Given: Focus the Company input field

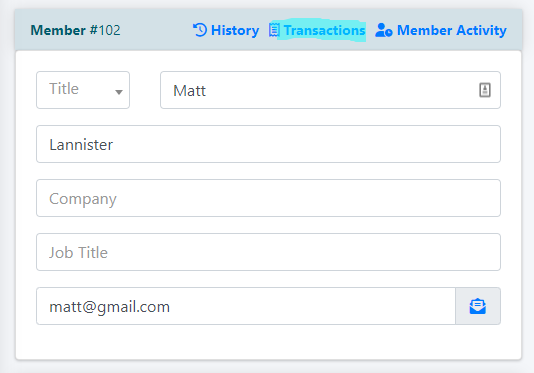Looking at the screenshot, I should (268, 198).
